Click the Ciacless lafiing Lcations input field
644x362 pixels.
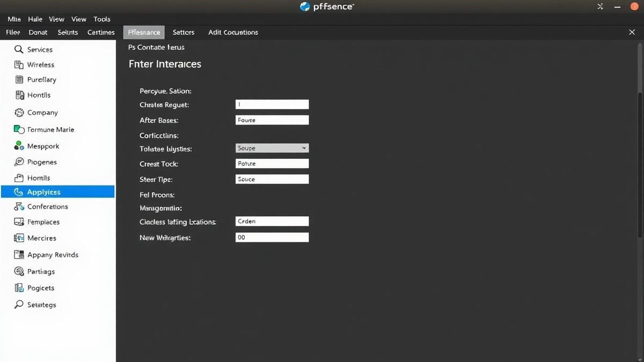click(x=272, y=221)
